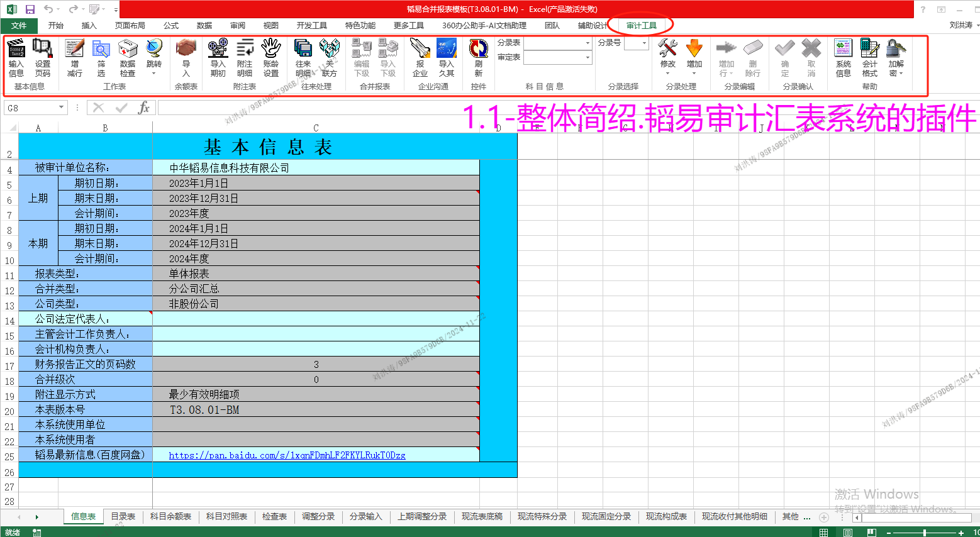The width and height of the screenshot is (980, 537).
Task: Open 账龄设置 hand icon
Action: click(x=270, y=48)
